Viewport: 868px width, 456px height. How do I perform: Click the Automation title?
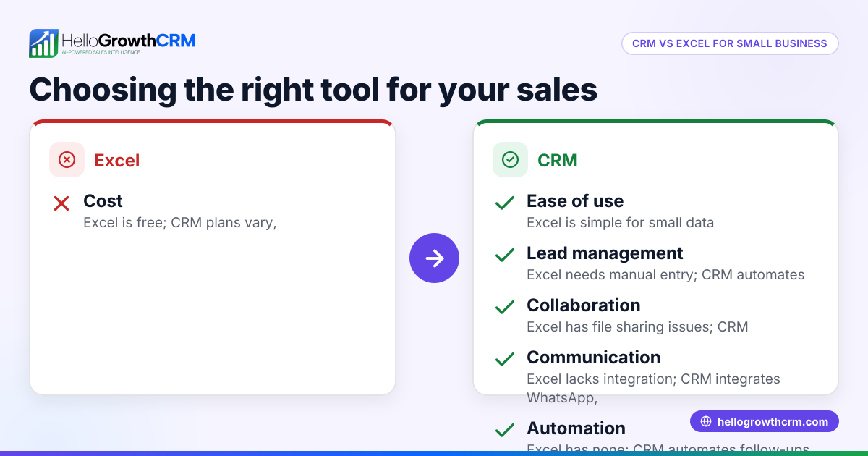[x=576, y=428]
